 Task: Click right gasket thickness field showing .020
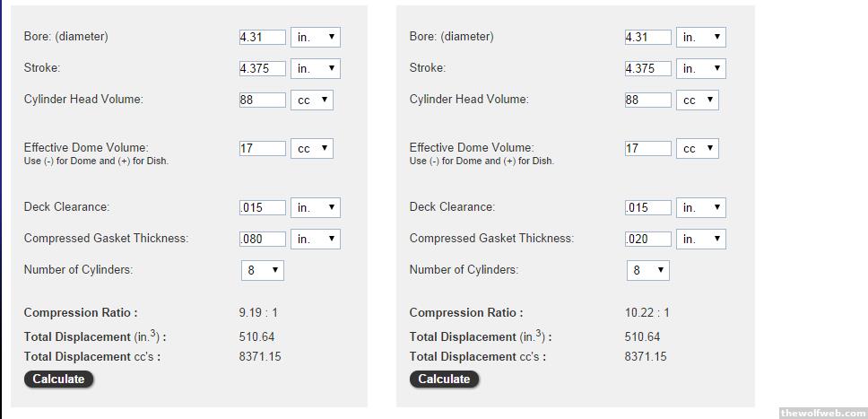648,239
